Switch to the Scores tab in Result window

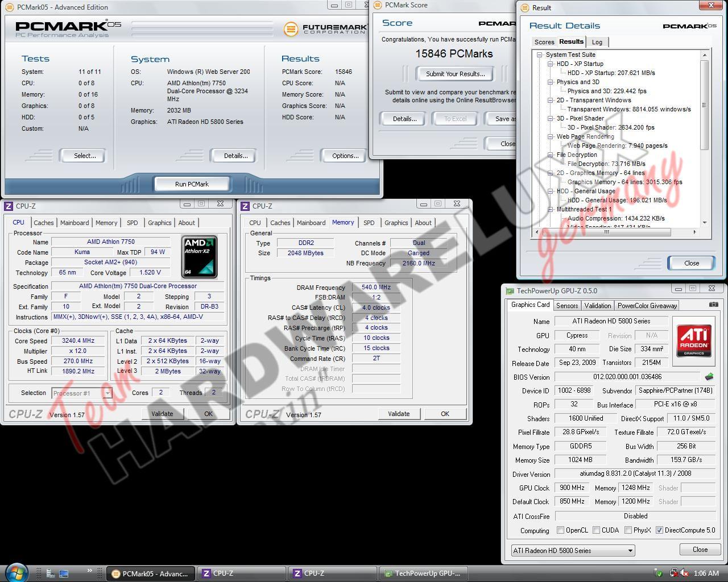pos(544,42)
